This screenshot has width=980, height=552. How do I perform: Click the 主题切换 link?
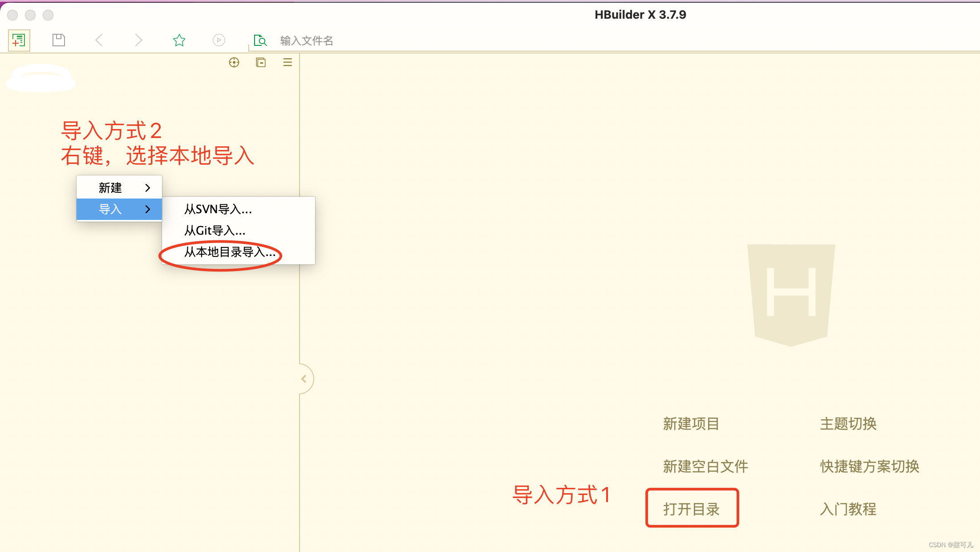tap(848, 424)
